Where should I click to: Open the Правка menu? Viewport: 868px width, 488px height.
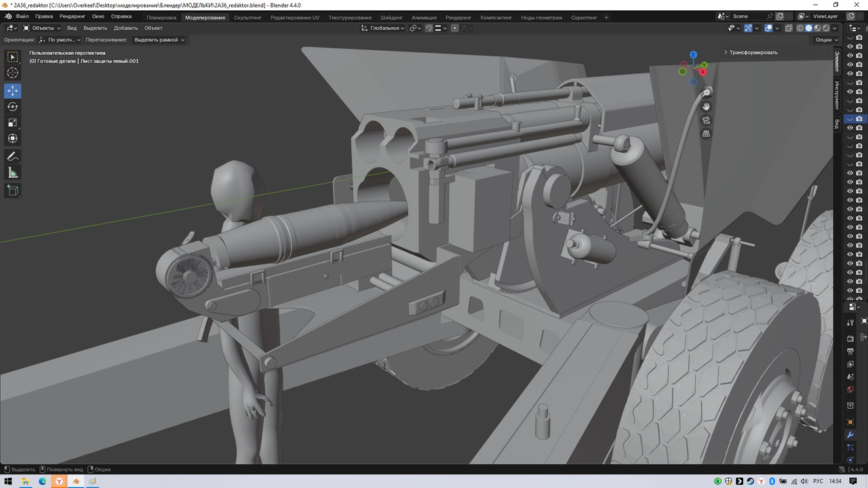tap(44, 16)
